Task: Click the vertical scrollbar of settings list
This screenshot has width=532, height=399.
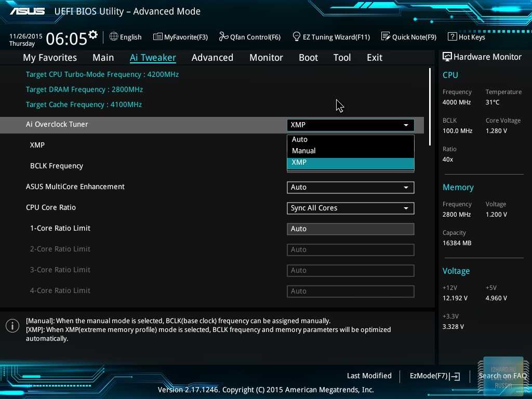Action: click(x=430, y=107)
